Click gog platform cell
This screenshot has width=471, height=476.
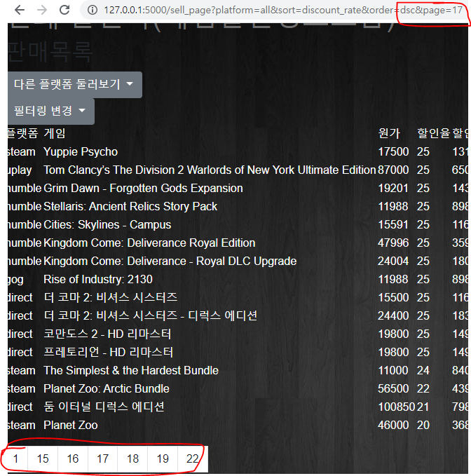[16, 280]
